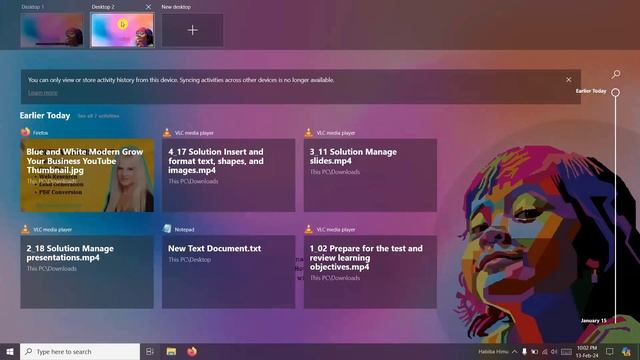Open the Action Center notifications icon
640x360 pixels.
[x=609, y=351]
